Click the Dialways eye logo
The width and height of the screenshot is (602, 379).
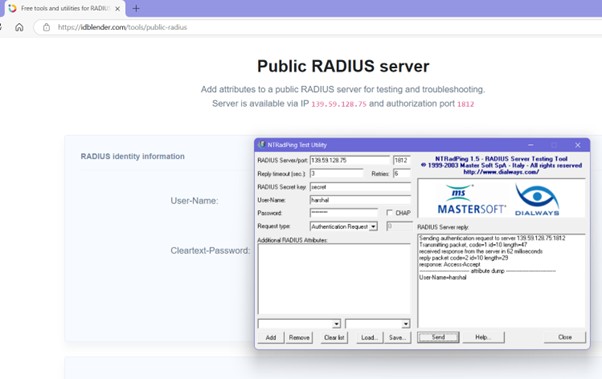pyautogui.click(x=537, y=200)
